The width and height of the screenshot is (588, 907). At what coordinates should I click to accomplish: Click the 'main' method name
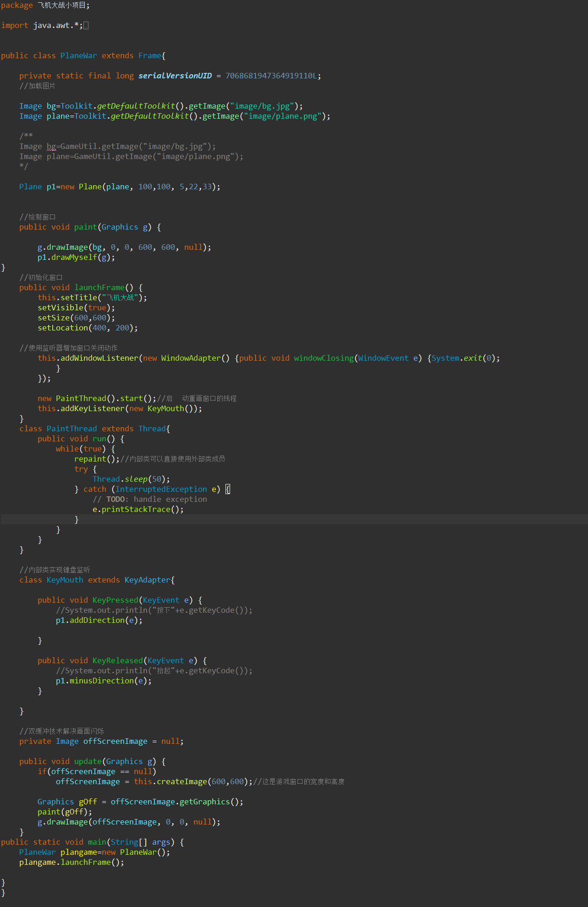[x=97, y=842]
